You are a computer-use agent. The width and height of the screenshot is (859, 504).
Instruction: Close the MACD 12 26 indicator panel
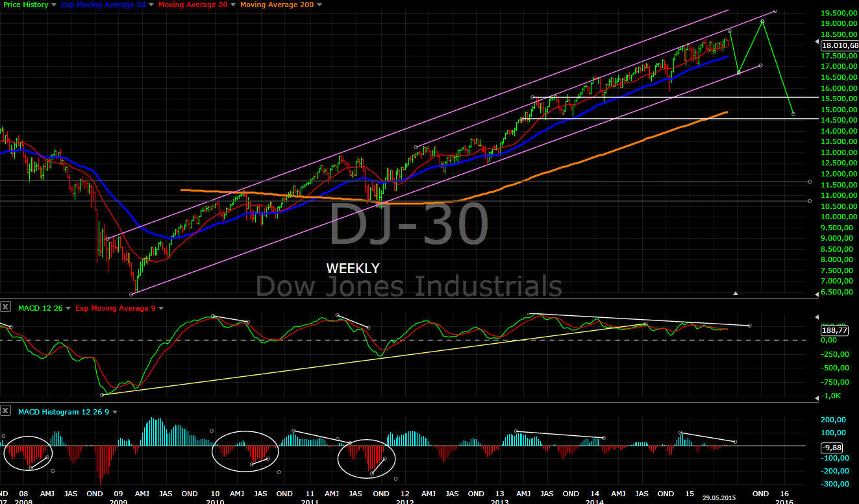pyautogui.click(x=6, y=307)
